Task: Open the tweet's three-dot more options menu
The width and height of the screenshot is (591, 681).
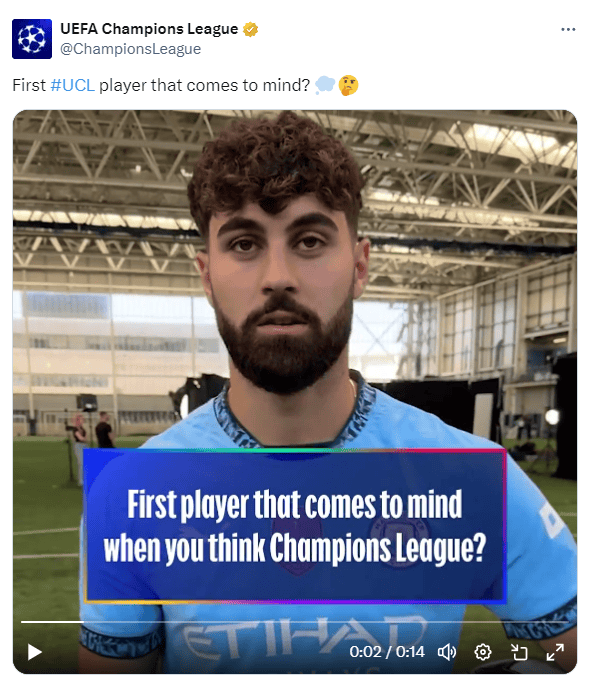Action: click(568, 29)
